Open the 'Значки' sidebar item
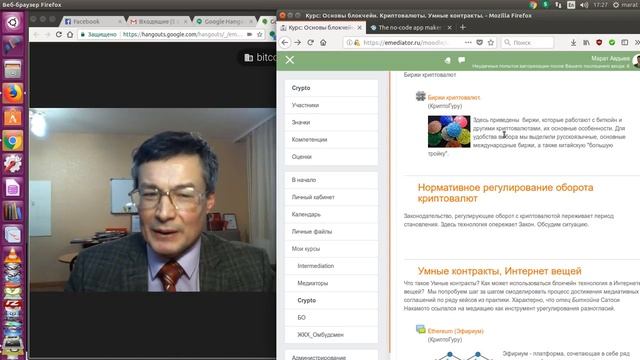640x360 pixels. (331, 122)
